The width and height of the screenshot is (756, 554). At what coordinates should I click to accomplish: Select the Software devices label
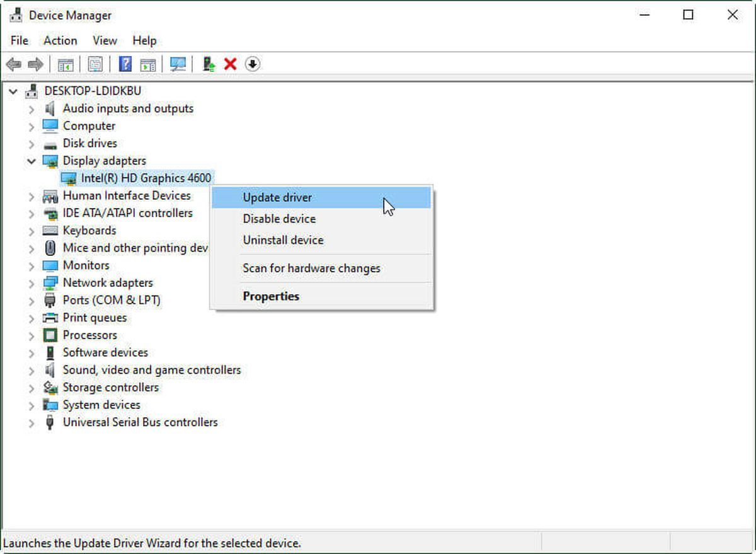point(105,352)
